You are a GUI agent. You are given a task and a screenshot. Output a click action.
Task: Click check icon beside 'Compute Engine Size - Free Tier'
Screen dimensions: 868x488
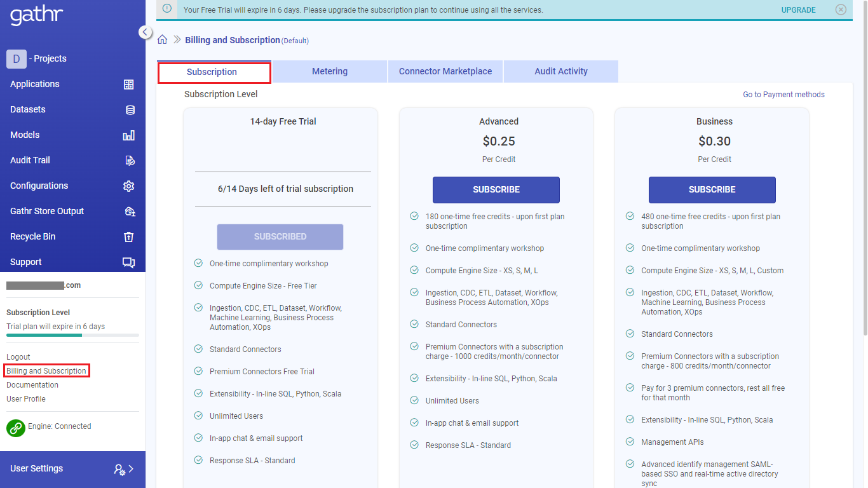pyautogui.click(x=198, y=285)
